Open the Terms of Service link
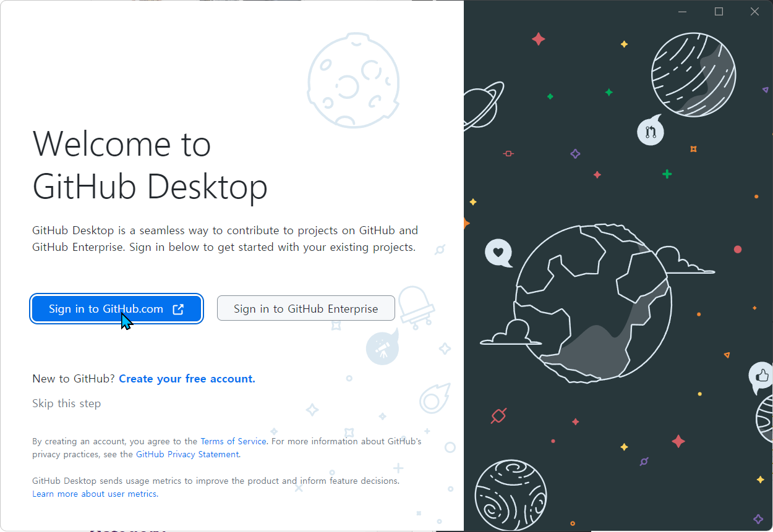The width and height of the screenshot is (773, 532). 233,441
